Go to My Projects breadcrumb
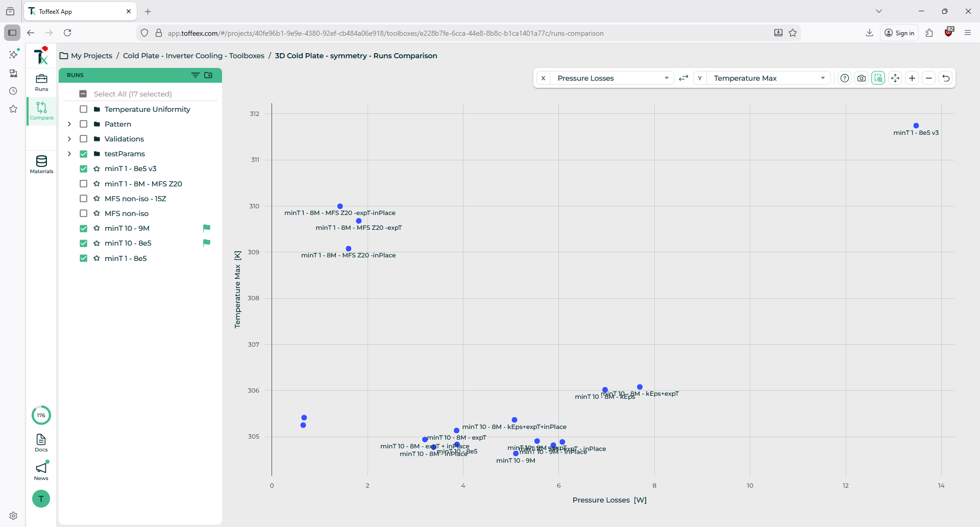The height and width of the screenshot is (527, 980). point(91,56)
